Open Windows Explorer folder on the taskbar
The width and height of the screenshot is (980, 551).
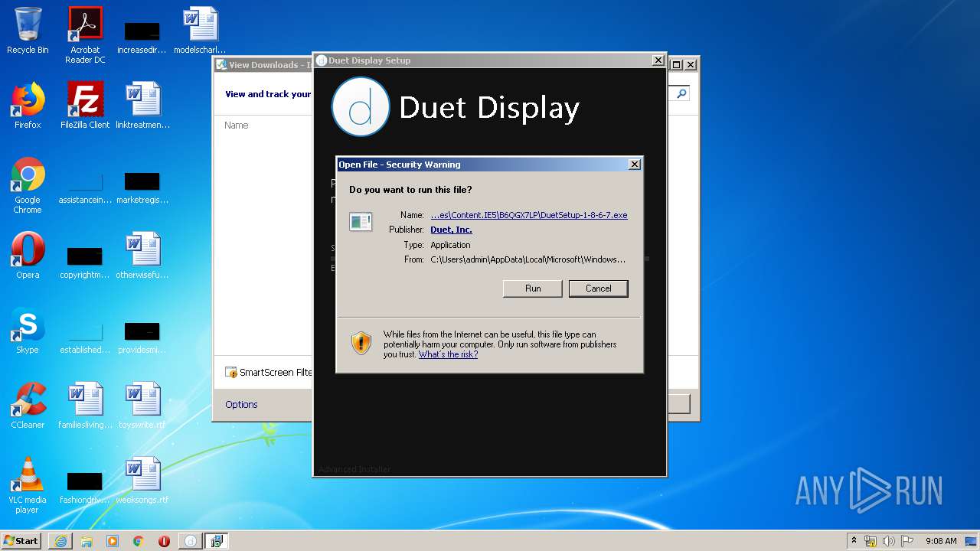coord(87,541)
